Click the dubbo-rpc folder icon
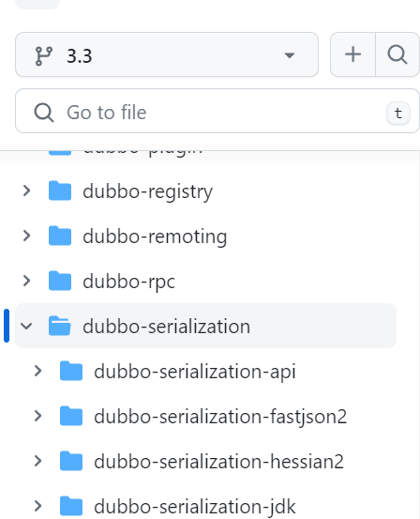The height and width of the screenshot is (519, 420). [x=60, y=281]
